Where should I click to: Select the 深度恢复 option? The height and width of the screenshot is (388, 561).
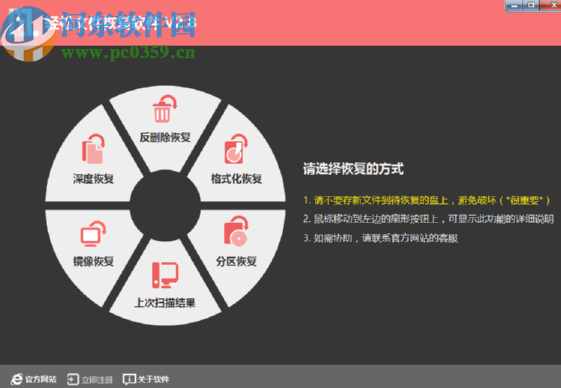93,179
